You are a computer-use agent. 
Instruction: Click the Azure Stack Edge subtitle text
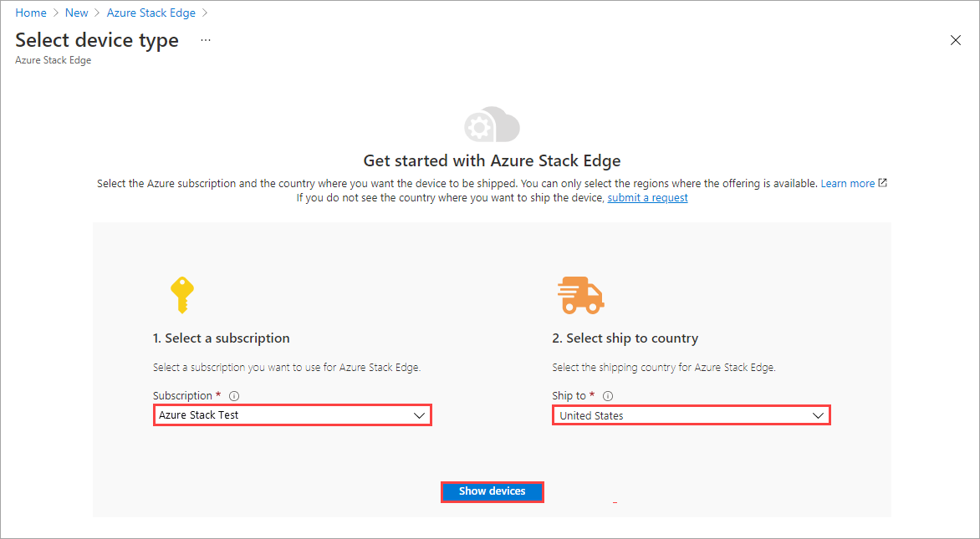[x=53, y=59]
